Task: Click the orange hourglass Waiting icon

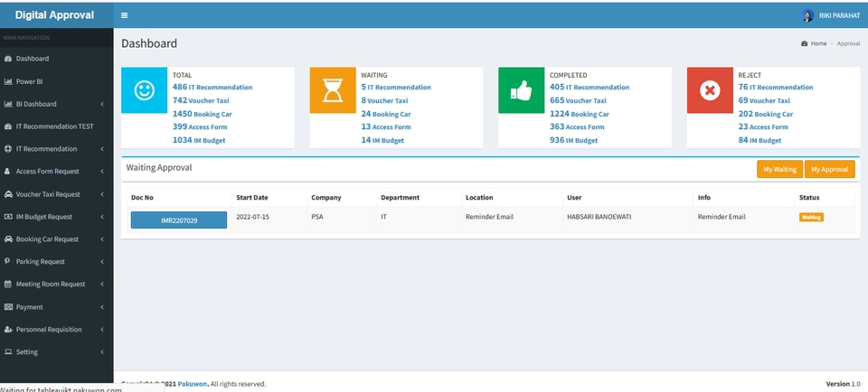Action: click(x=333, y=90)
